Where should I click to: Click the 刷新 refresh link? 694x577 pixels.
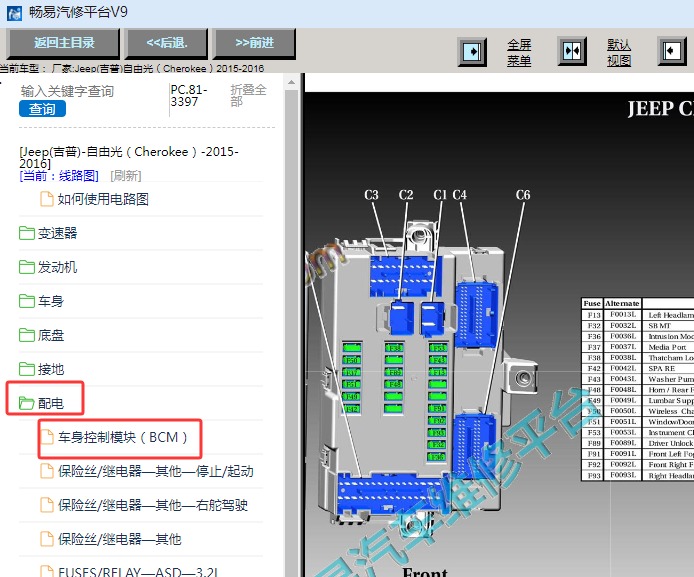(x=126, y=176)
